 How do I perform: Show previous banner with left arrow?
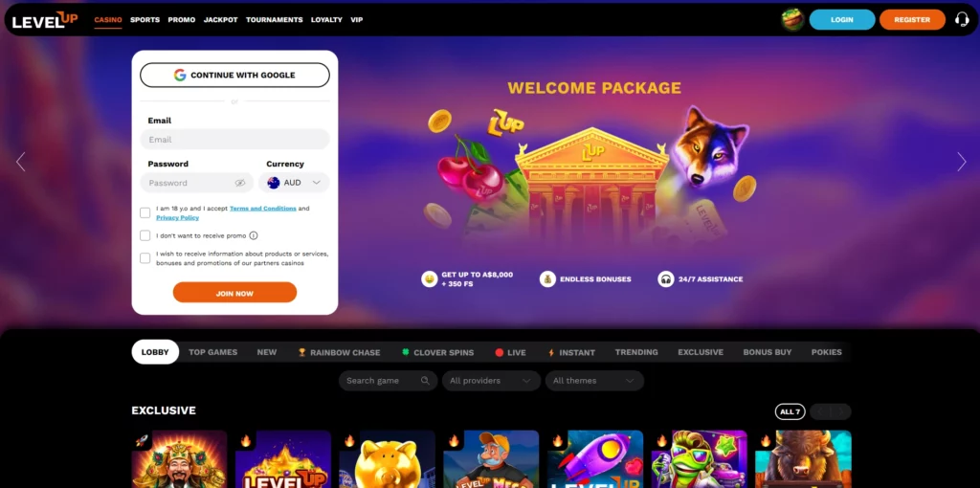coord(21,162)
